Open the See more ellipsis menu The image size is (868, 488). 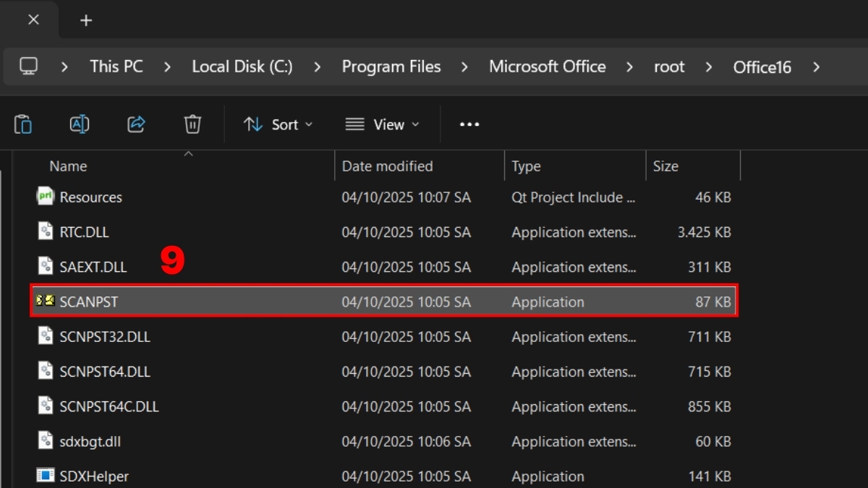coord(469,124)
